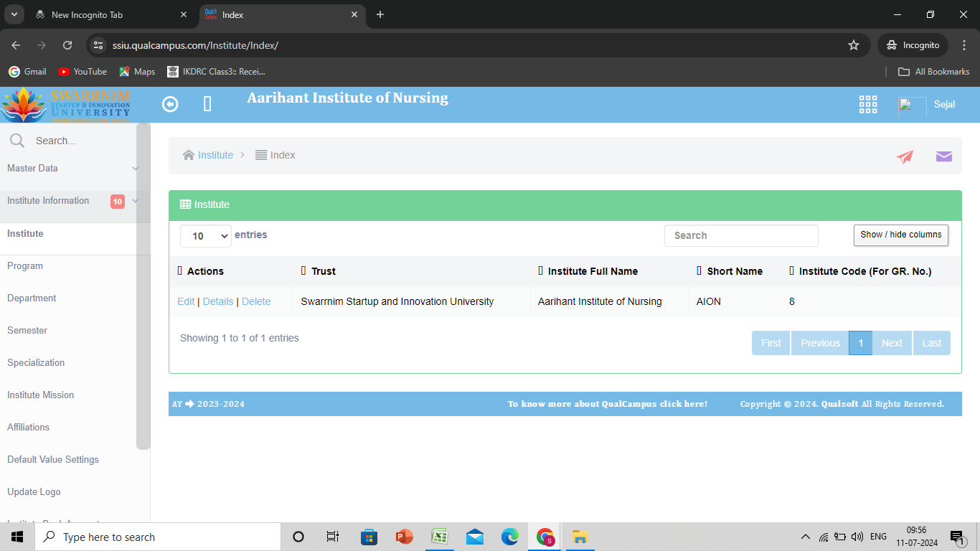
Task: Click the Last pagination button
Action: 932,343
